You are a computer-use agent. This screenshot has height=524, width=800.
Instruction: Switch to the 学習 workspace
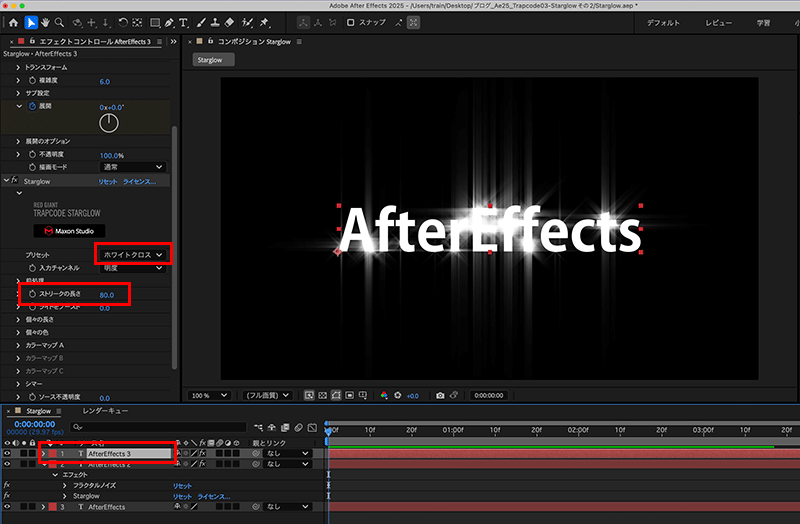pos(763,23)
